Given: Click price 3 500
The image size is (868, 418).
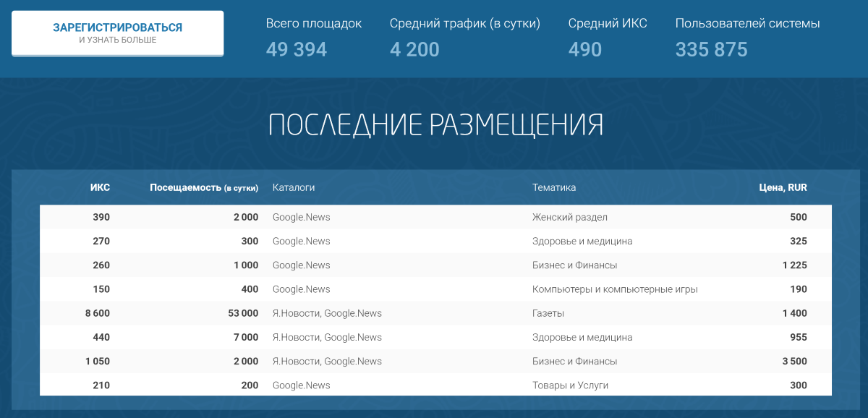Looking at the screenshot, I should click(795, 361).
